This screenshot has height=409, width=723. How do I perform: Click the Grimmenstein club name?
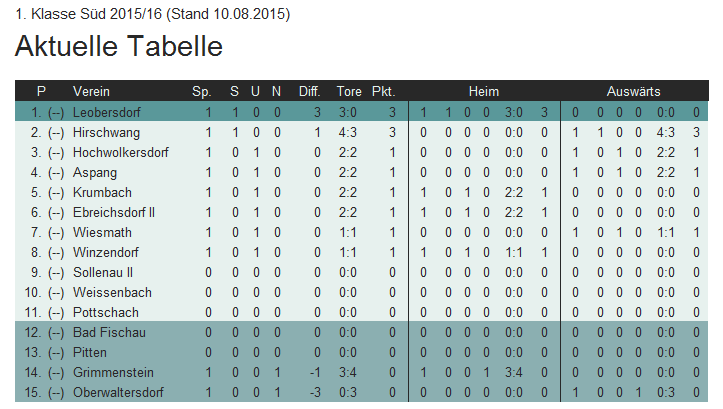coord(113,373)
